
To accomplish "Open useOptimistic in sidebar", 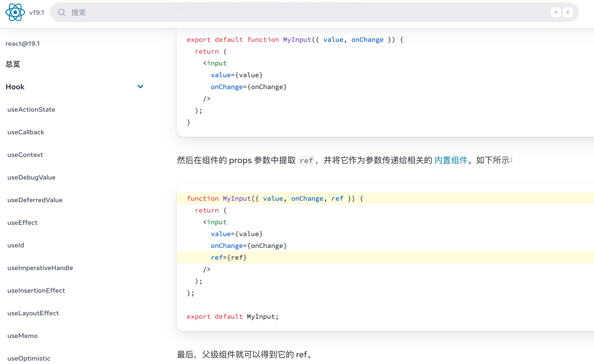I will pyautogui.click(x=29, y=358).
